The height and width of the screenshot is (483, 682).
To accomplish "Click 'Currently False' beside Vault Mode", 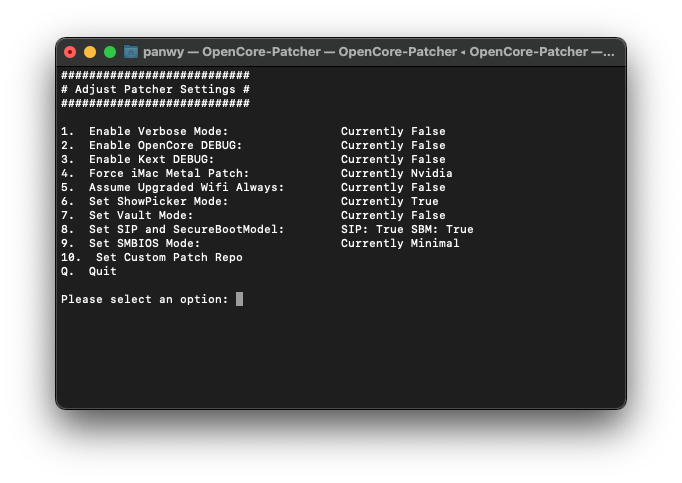I will (393, 215).
